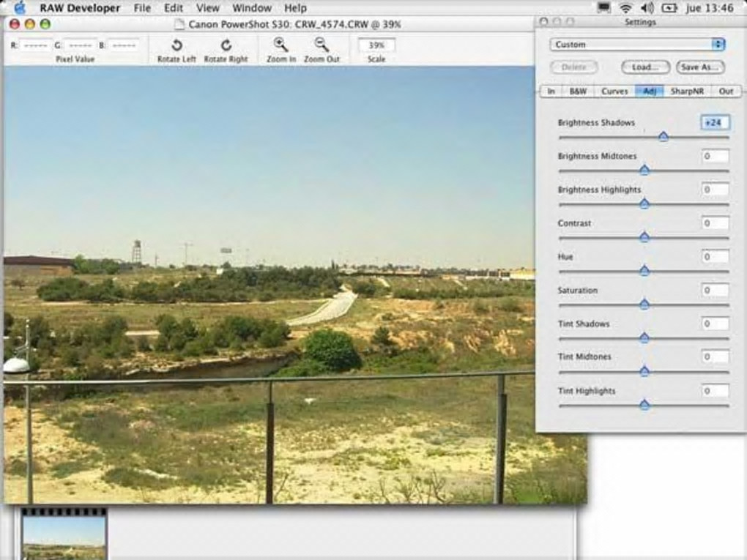Click the Load... button
The image size is (747, 560).
tap(645, 67)
